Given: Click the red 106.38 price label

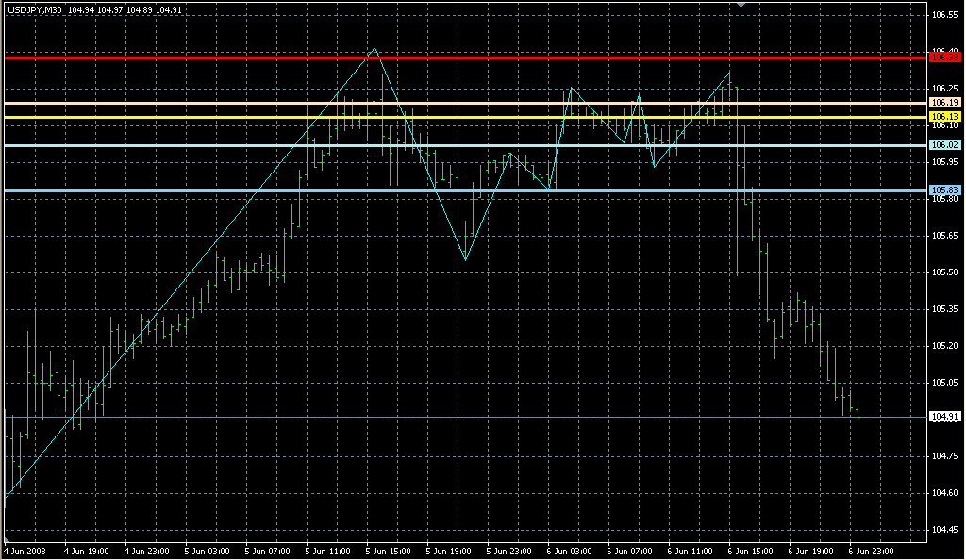Looking at the screenshot, I should click(944, 58).
